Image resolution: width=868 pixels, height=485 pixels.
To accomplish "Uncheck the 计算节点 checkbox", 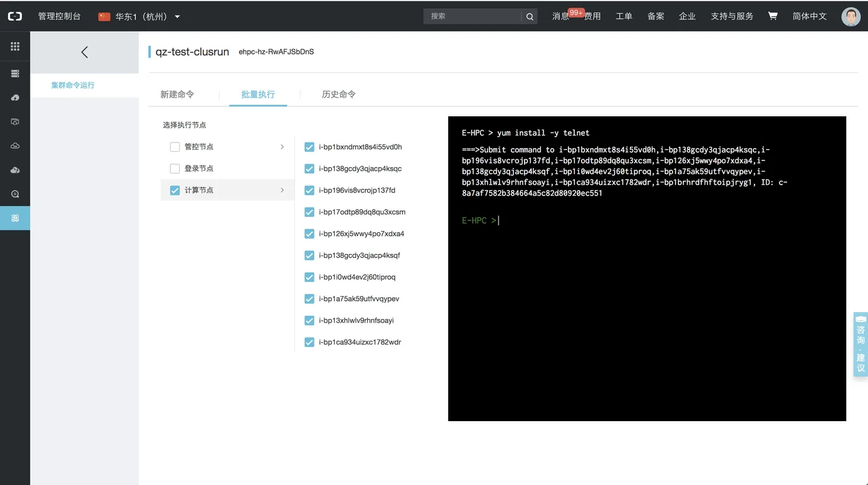I will pyautogui.click(x=175, y=190).
